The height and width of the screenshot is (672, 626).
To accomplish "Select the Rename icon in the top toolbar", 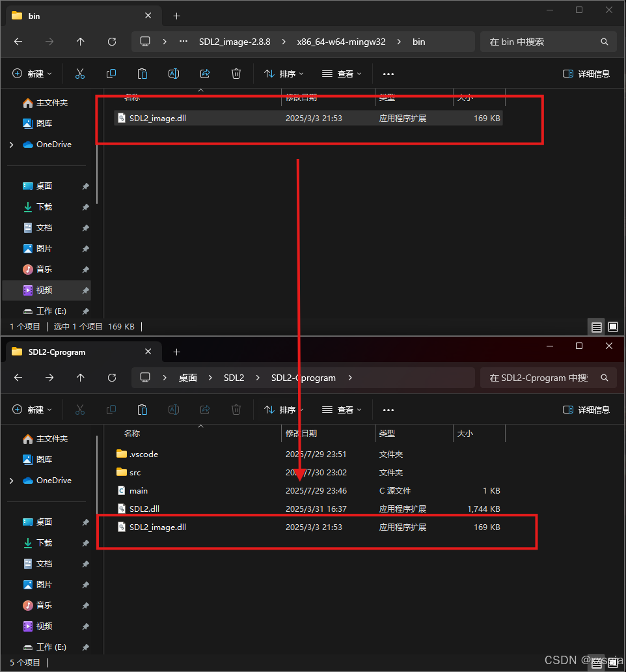I will pyautogui.click(x=173, y=73).
